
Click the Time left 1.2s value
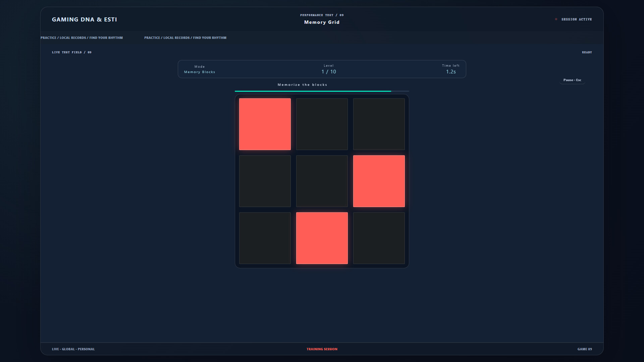451,72
